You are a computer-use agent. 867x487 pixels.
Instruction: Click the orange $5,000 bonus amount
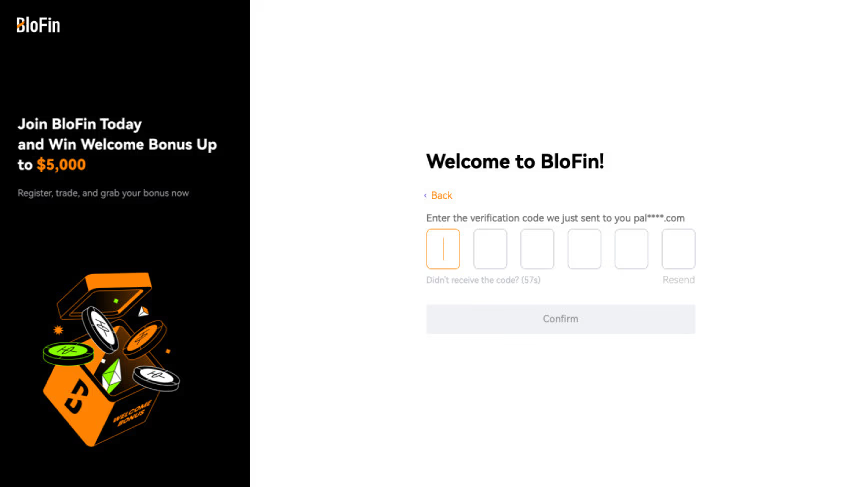[x=61, y=165]
